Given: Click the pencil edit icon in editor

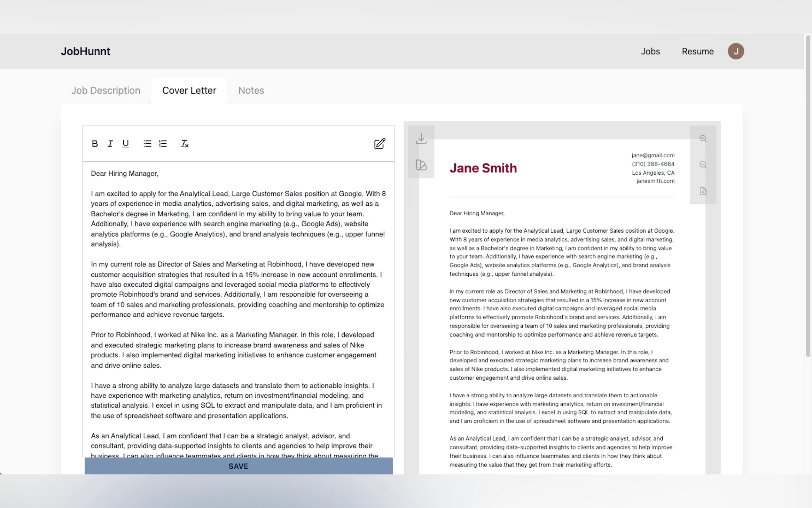Looking at the screenshot, I should pyautogui.click(x=380, y=144).
